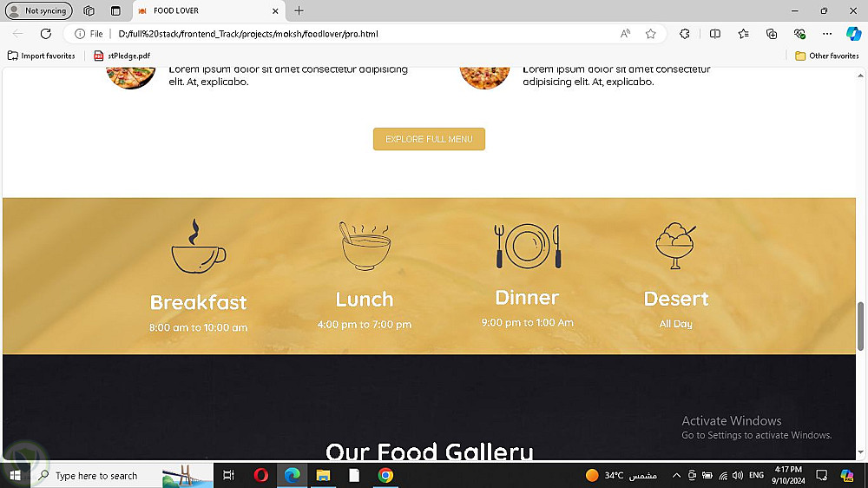Select the FOOD LOVER browser tab

[x=208, y=10]
